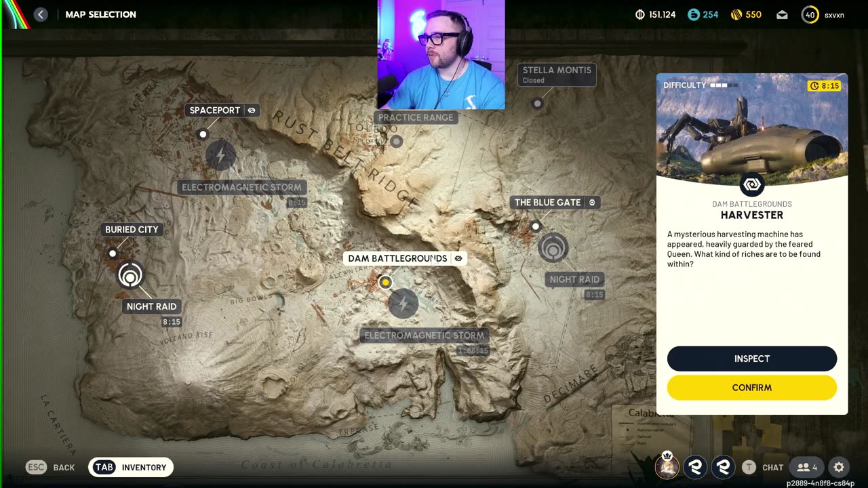Click the 8:15 timer under Buried City Night Raid
This screenshot has width=868, height=488.
172,322
